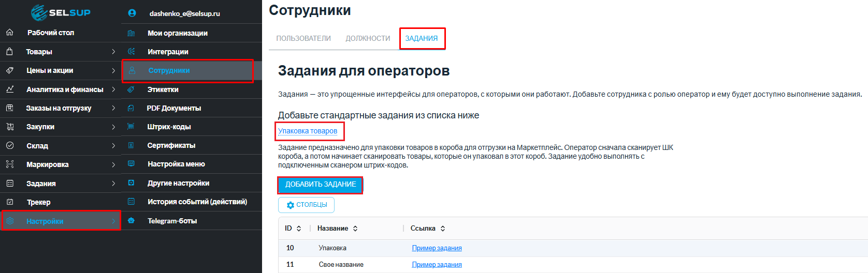Expand the Закупки chevron

(113, 127)
